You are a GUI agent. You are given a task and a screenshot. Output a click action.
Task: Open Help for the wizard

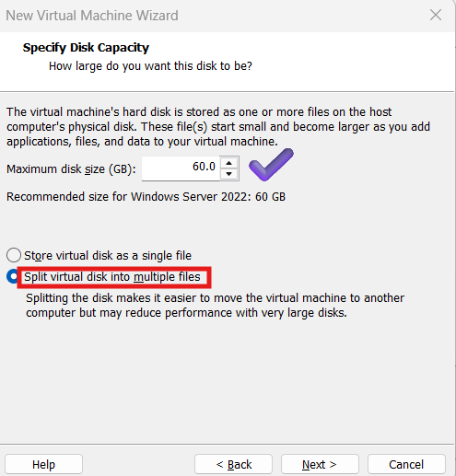(43, 464)
